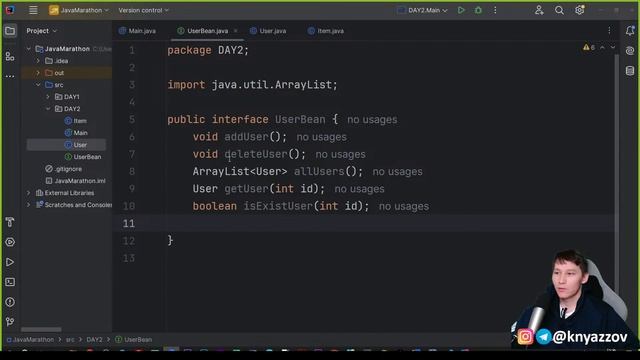The width and height of the screenshot is (640, 360).
Task: Open the Terminal tool window icon
Action: (x=10, y=282)
